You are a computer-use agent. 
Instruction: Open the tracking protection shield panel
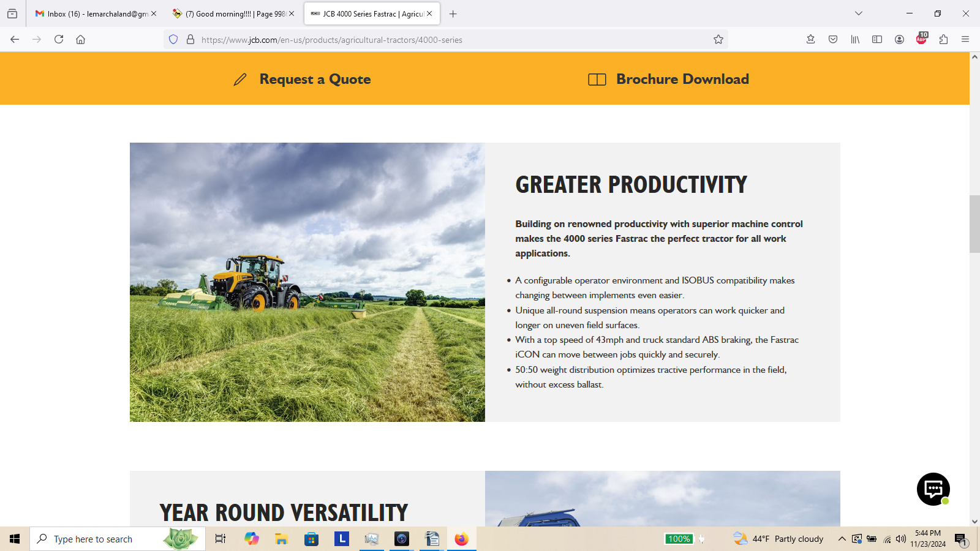(173, 40)
